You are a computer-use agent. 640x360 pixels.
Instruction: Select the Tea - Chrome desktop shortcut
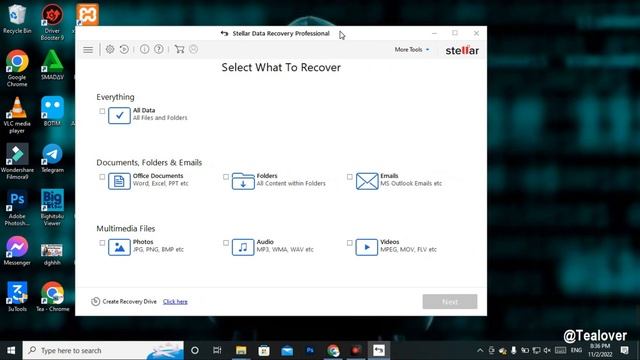(x=52, y=297)
